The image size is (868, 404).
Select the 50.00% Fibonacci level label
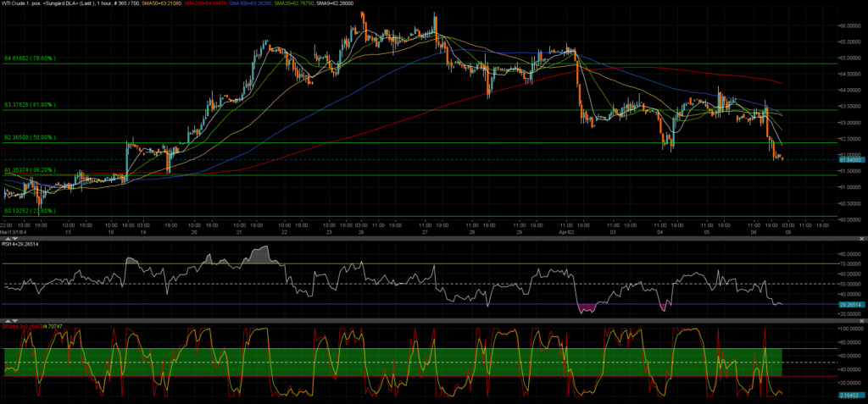pyautogui.click(x=30, y=137)
